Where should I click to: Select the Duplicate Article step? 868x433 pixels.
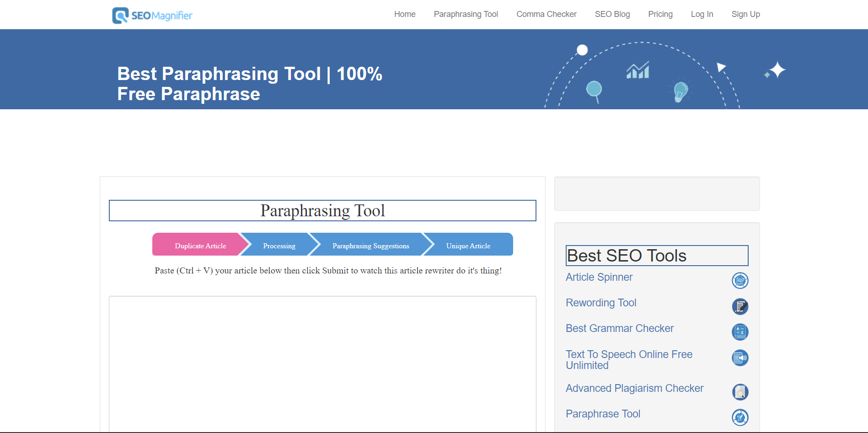pyautogui.click(x=200, y=244)
